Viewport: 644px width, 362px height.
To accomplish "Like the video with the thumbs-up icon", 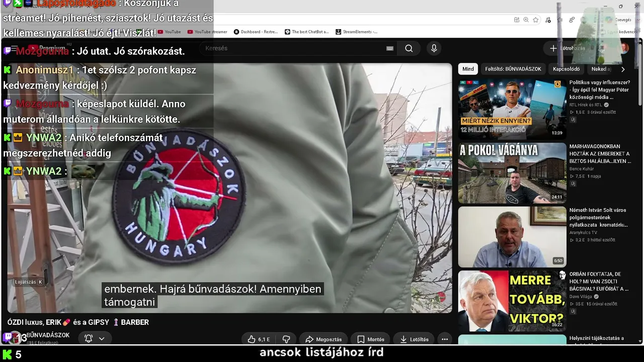I will pyautogui.click(x=252, y=339).
